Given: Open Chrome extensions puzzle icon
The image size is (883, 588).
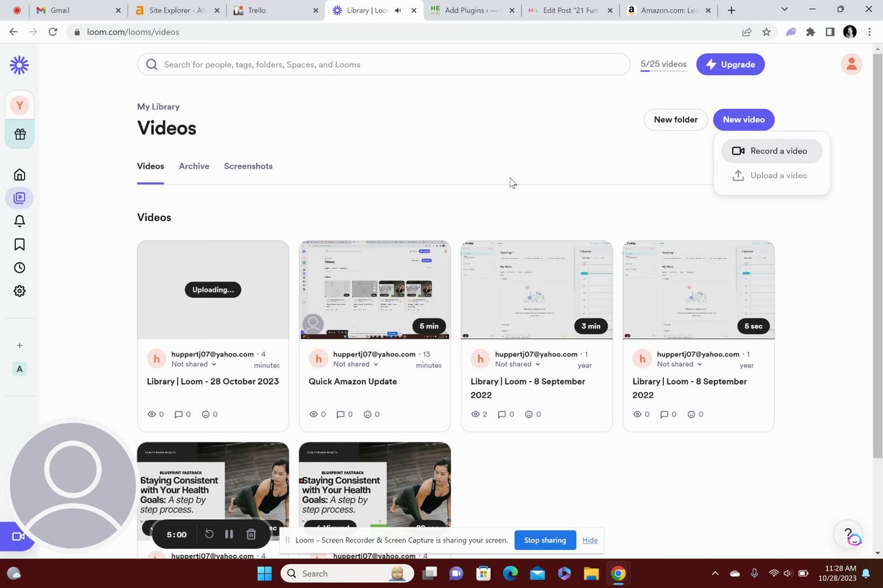Looking at the screenshot, I should (811, 32).
